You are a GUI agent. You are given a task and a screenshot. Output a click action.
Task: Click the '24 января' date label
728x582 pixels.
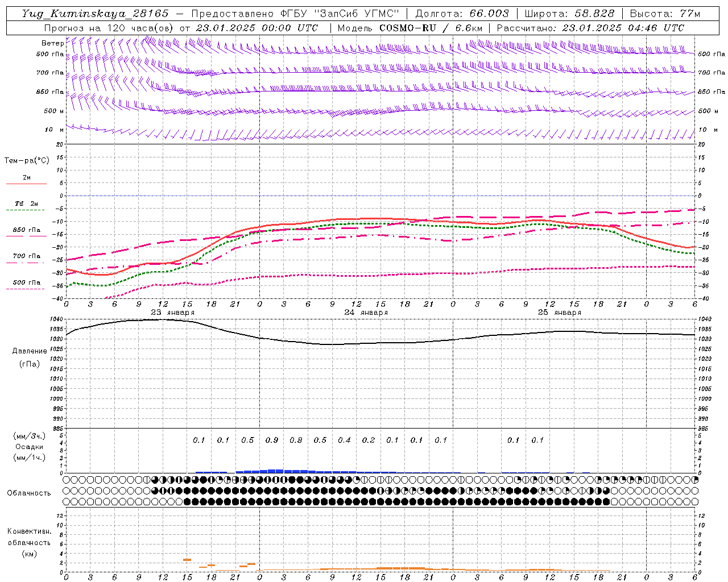pyautogui.click(x=366, y=313)
